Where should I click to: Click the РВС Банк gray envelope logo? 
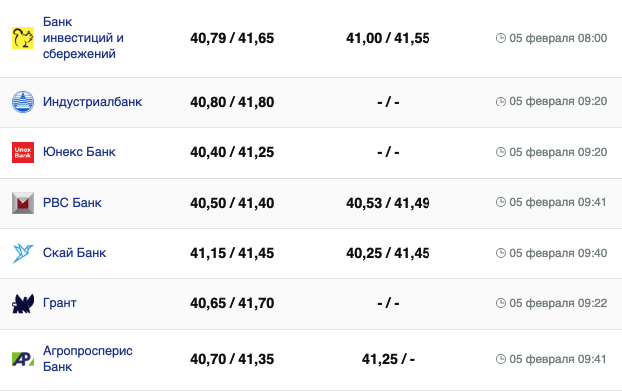(x=23, y=203)
